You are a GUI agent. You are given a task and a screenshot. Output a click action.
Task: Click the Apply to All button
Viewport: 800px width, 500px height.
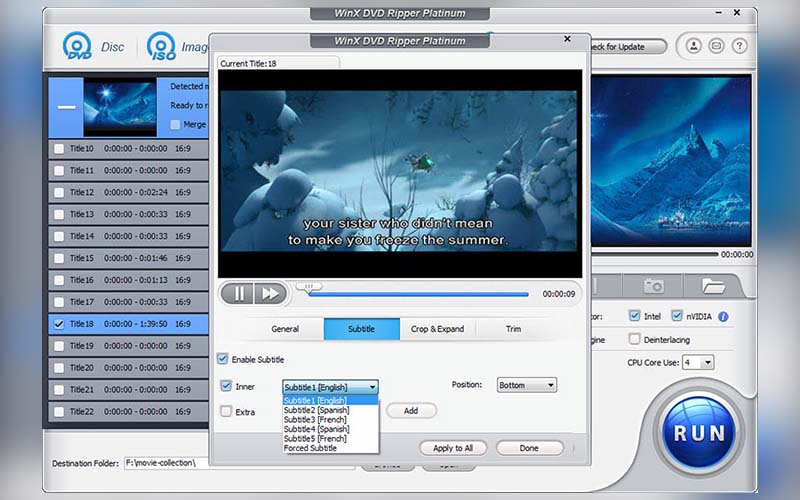(453, 448)
